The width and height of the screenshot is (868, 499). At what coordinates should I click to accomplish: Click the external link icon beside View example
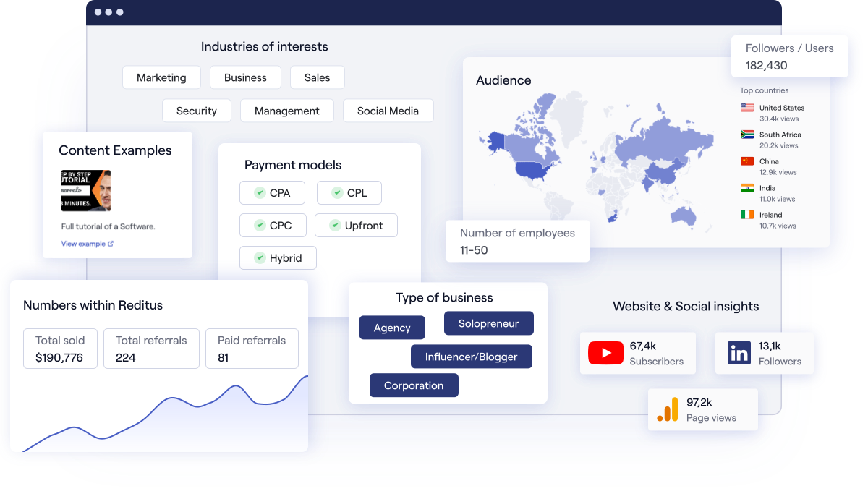(111, 244)
